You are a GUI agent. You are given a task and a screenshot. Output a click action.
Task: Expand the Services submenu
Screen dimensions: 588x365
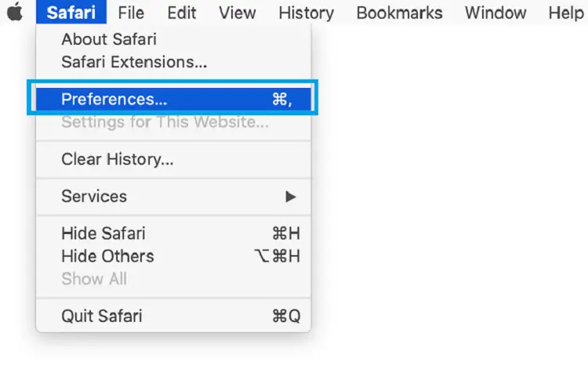(x=173, y=196)
